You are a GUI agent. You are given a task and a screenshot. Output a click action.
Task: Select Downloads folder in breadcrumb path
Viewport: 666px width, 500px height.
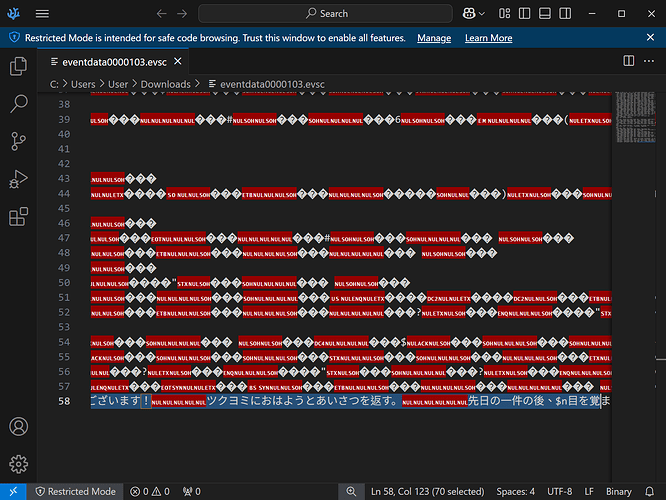tap(165, 85)
